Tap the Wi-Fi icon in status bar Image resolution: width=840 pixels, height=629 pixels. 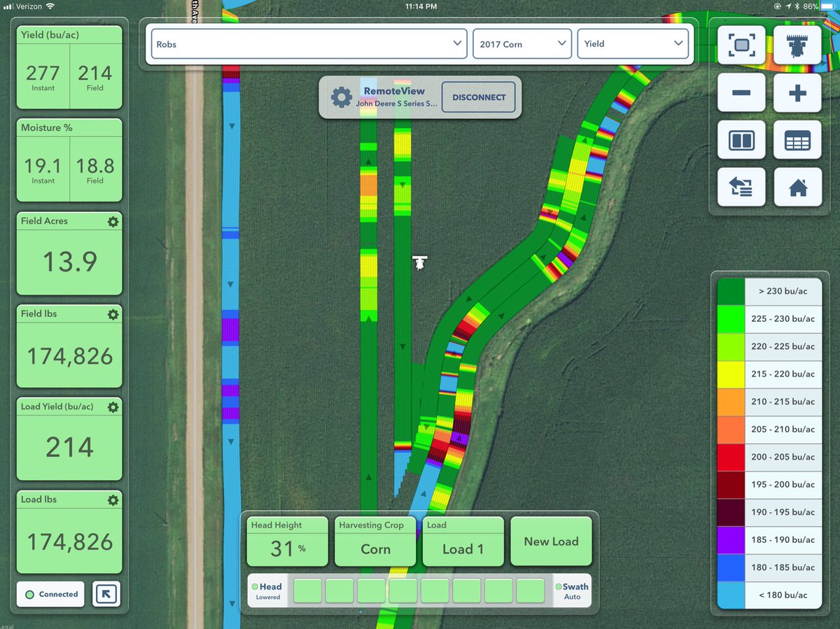click(x=50, y=6)
